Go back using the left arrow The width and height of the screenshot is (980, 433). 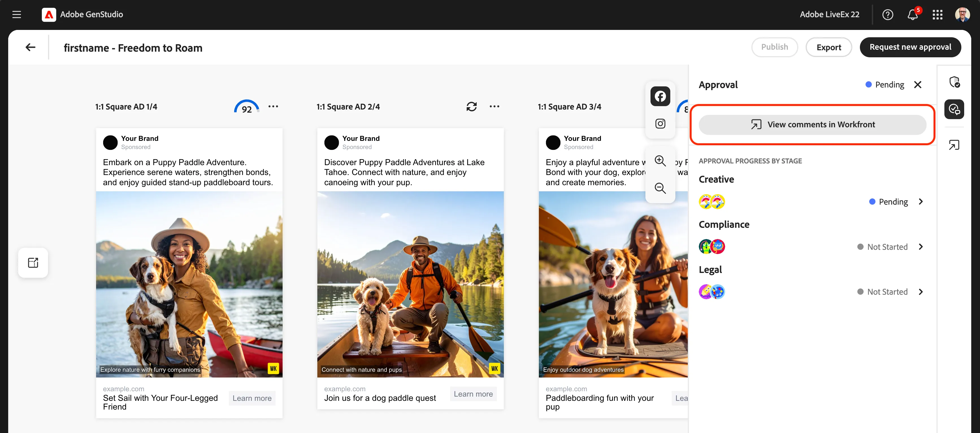(30, 47)
